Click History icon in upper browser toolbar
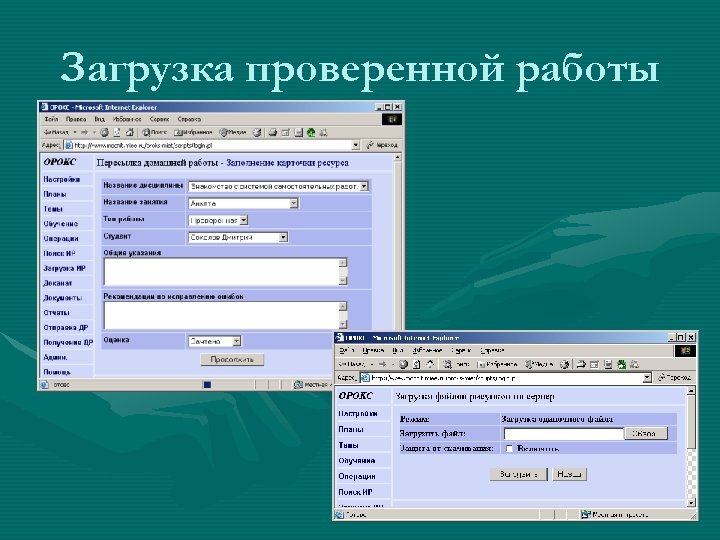Image resolution: width=720 pixels, height=540 pixels. 257,132
